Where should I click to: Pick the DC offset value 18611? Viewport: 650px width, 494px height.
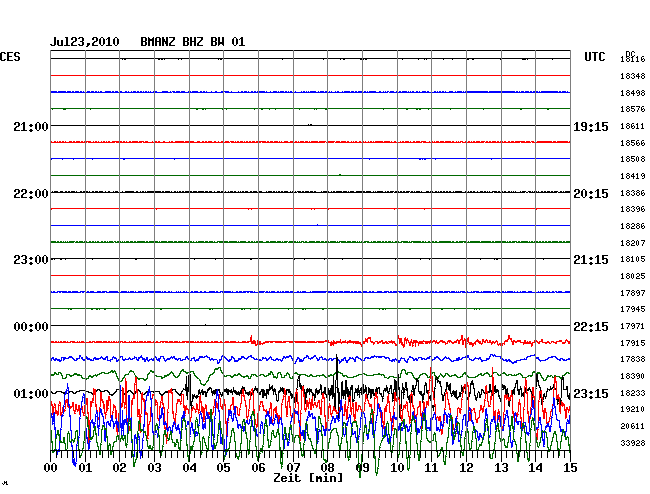(x=633, y=126)
